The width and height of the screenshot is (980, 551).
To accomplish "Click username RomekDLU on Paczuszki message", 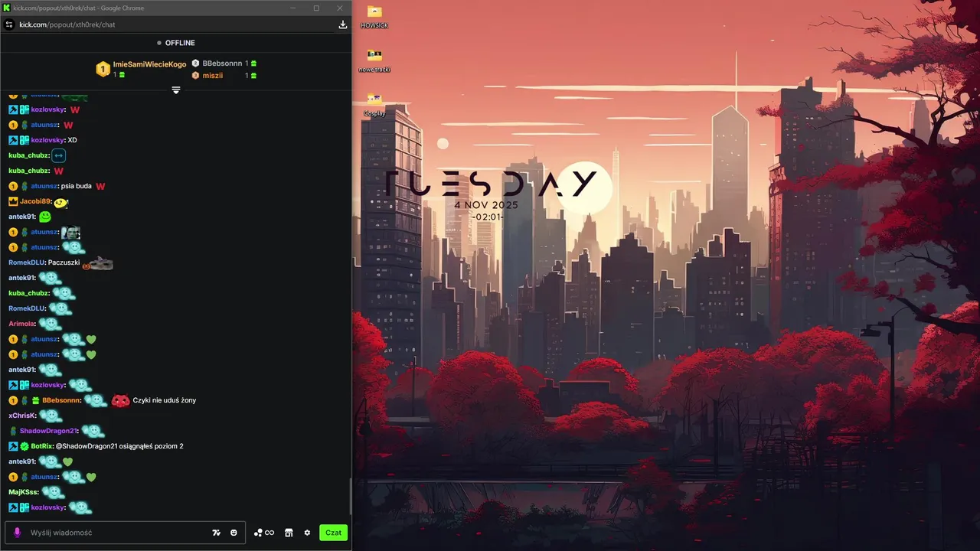I will [27, 262].
